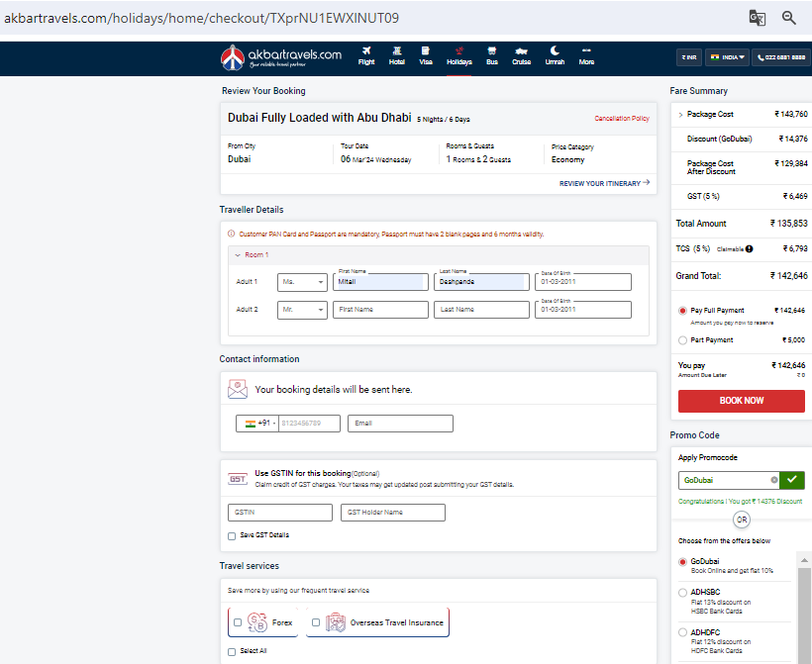The image size is (812, 664).
Task: Tick the Overseas Travel Insurance checkbox
Action: 315,622
